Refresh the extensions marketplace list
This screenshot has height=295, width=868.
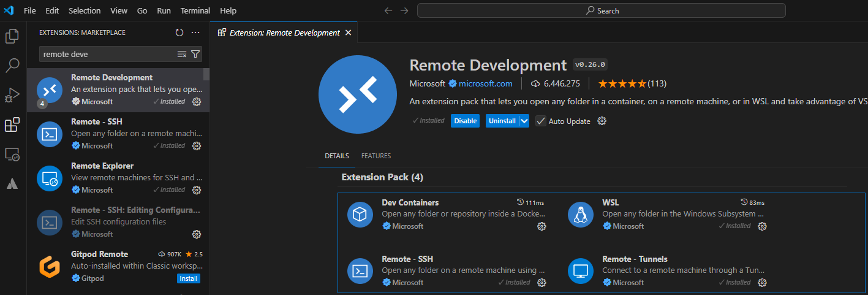(x=179, y=33)
